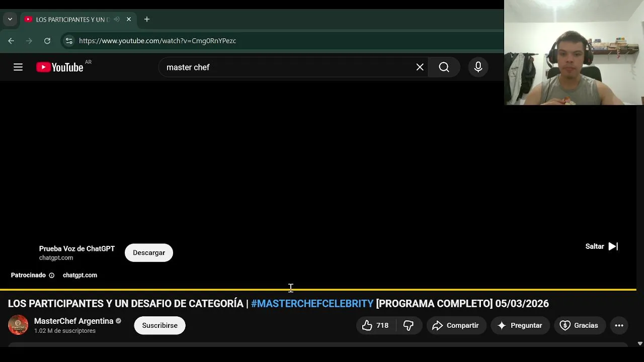
Task: Start voice search with microphone icon
Action: (x=478, y=67)
